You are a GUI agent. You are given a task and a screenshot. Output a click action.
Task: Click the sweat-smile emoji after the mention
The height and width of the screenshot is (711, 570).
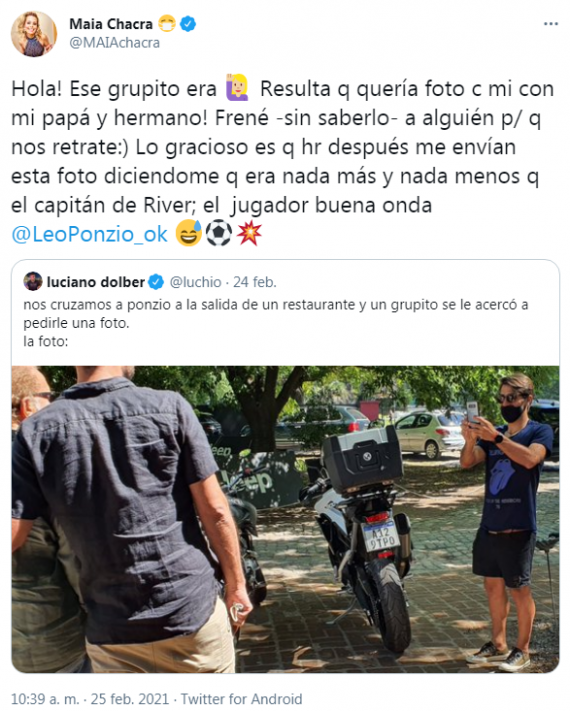click(189, 233)
